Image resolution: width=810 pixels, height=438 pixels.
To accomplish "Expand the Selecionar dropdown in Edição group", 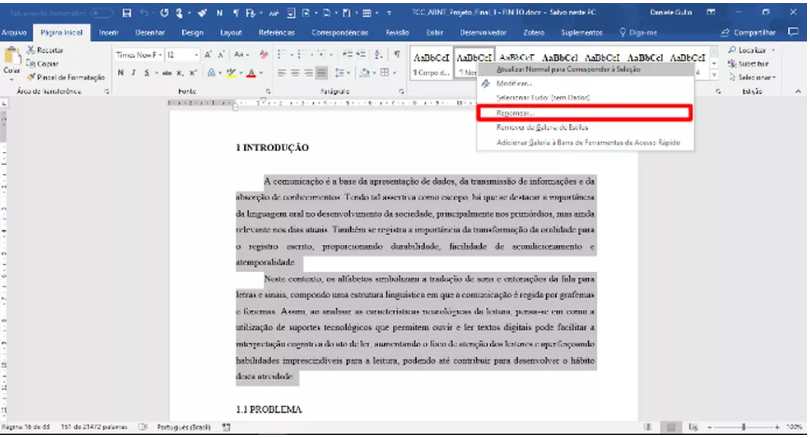I will pyautogui.click(x=773, y=77).
